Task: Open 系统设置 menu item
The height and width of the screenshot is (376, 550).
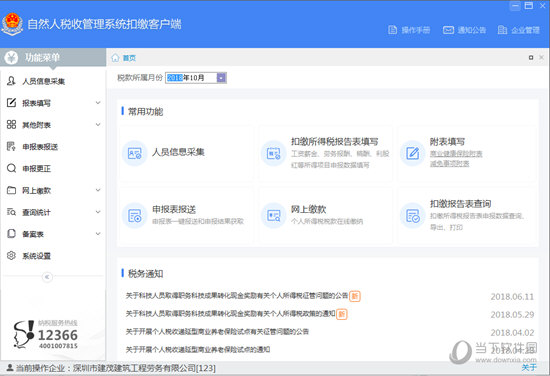Action: tap(36, 256)
